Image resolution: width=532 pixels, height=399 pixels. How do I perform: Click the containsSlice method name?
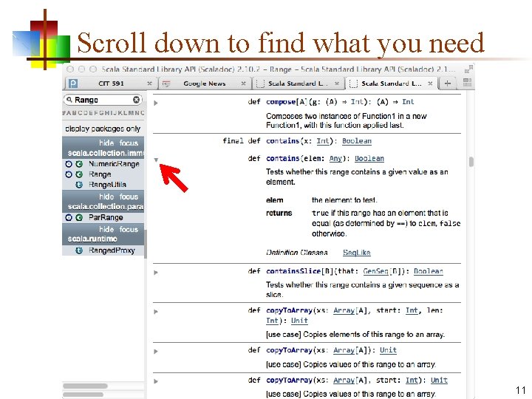pos(293,271)
